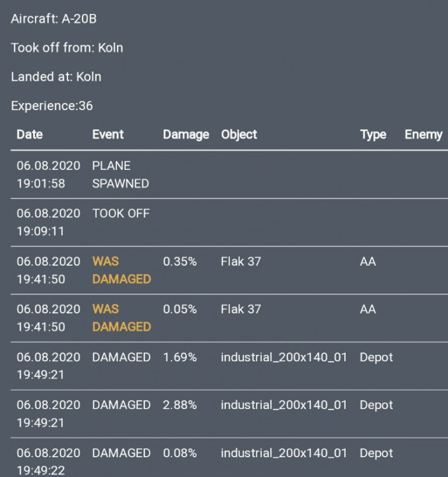
Task: Select the 1.69% damage value
Action: (x=180, y=357)
